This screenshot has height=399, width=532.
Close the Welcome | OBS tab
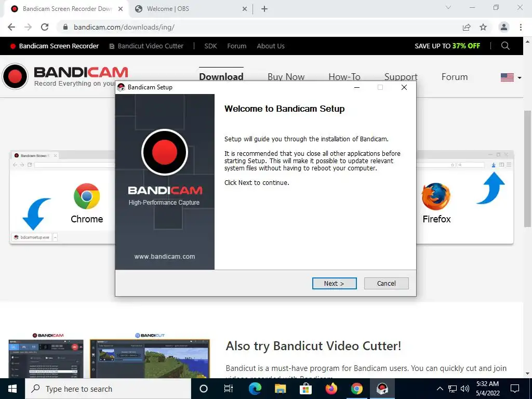245,9
